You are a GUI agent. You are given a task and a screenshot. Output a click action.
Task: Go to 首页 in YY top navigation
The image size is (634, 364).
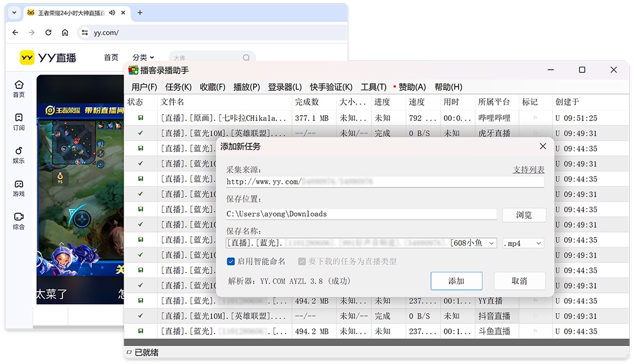[x=111, y=58]
